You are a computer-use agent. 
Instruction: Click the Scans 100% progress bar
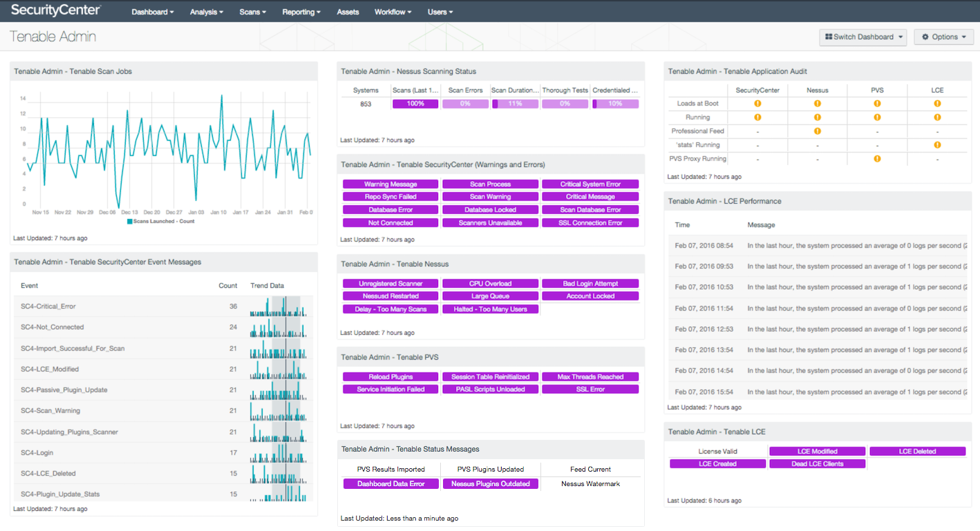[x=415, y=104]
